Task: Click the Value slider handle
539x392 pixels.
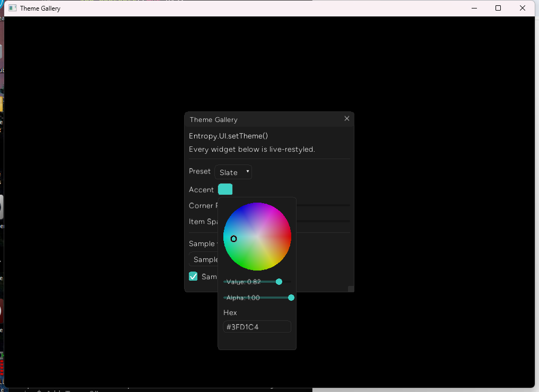Action: (x=279, y=282)
